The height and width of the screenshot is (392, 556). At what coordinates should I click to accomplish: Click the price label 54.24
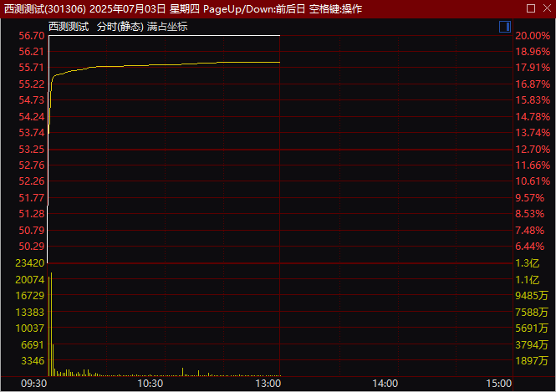point(32,117)
